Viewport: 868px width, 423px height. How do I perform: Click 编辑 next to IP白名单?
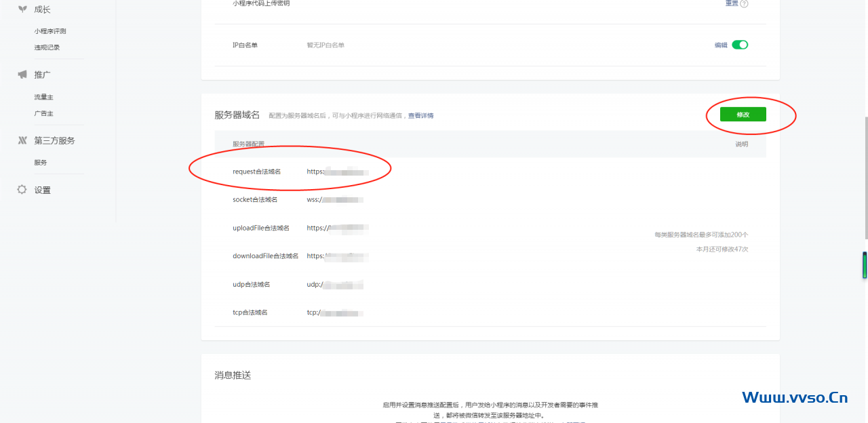(721, 45)
